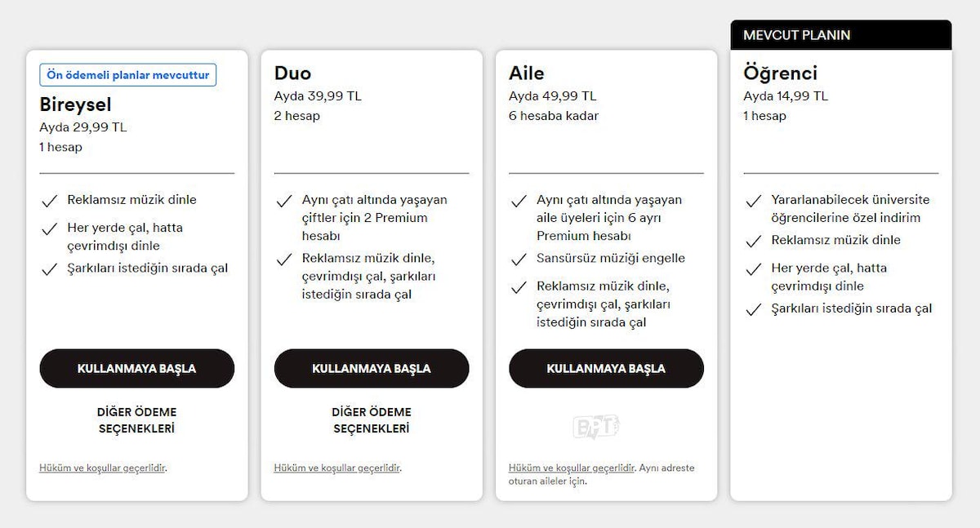The image size is (980, 528).
Task: Open DİĞER ÖDEME SEÇENEKLERİ for Bireysel
Action: 136,420
